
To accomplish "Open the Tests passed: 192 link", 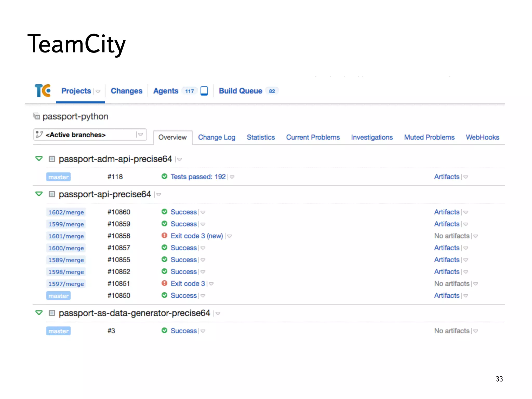I will pos(198,177).
